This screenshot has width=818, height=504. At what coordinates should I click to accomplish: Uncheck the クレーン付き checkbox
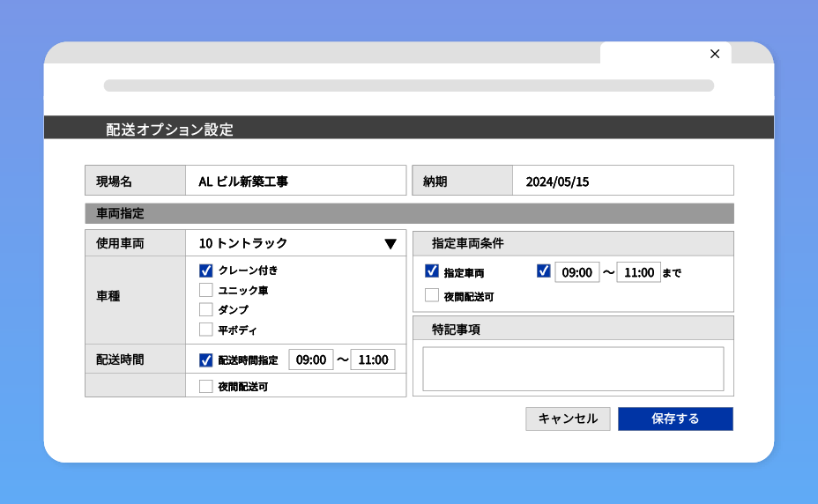(206, 271)
